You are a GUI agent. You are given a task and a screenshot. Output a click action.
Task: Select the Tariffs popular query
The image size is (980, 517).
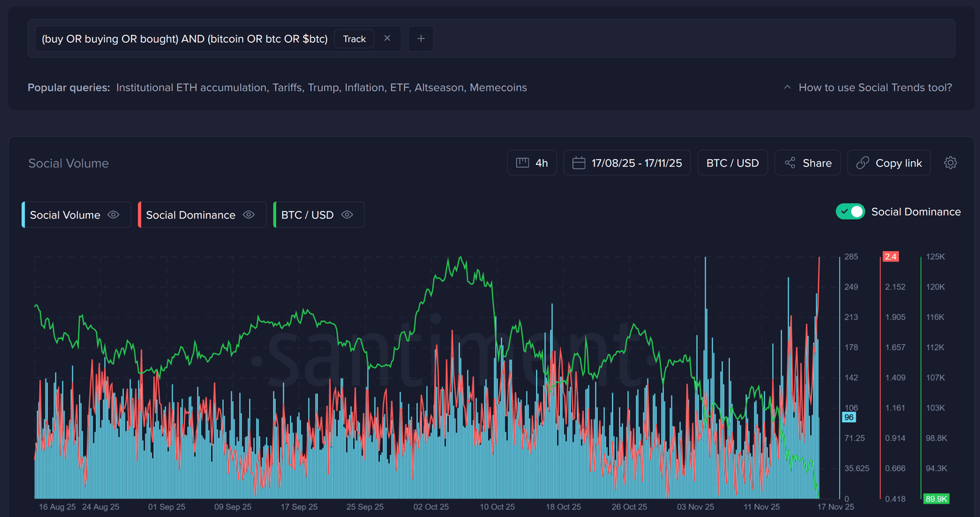click(x=286, y=87)
